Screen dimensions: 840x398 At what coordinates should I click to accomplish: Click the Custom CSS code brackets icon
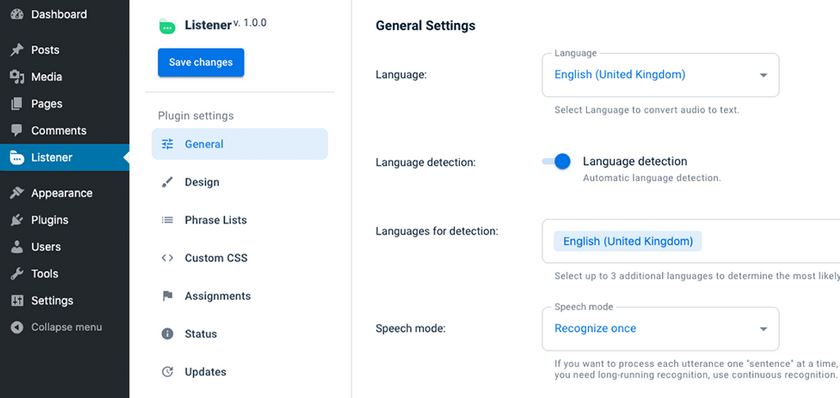click(168, 258)
